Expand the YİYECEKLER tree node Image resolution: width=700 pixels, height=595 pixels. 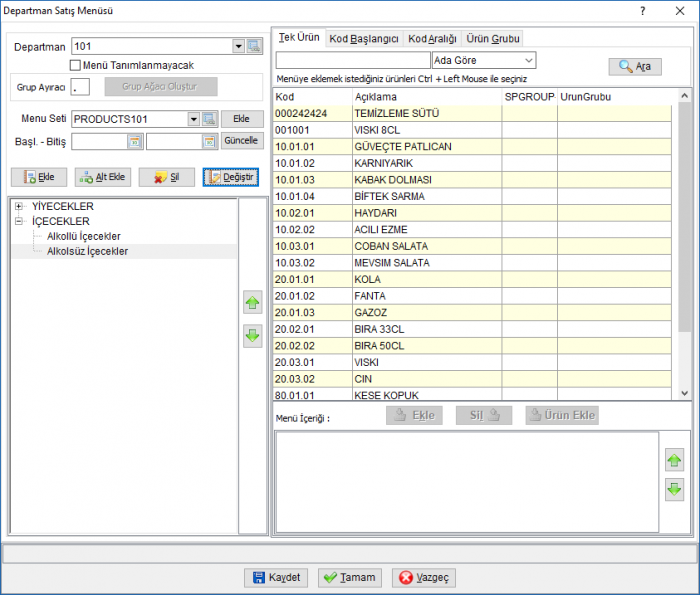[x=19, y=206]
